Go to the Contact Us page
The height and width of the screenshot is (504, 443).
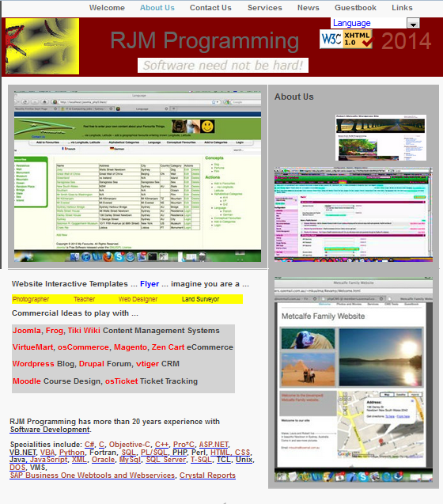210,8
